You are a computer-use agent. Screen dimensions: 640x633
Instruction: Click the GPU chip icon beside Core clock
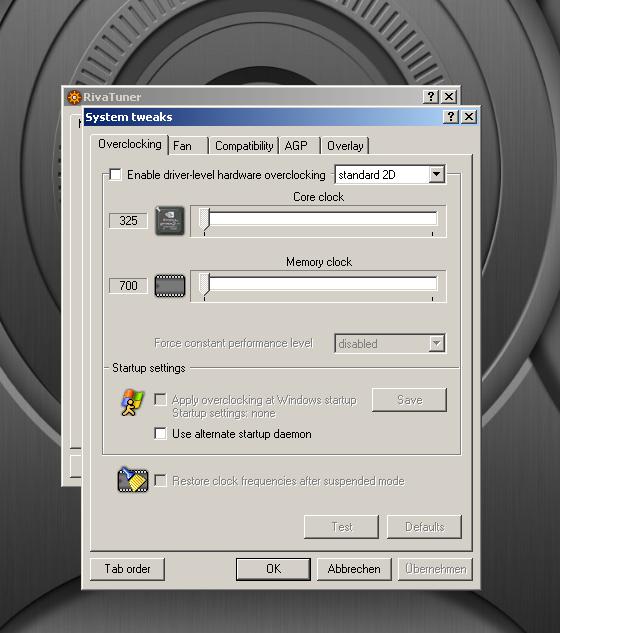coord(170,221)
